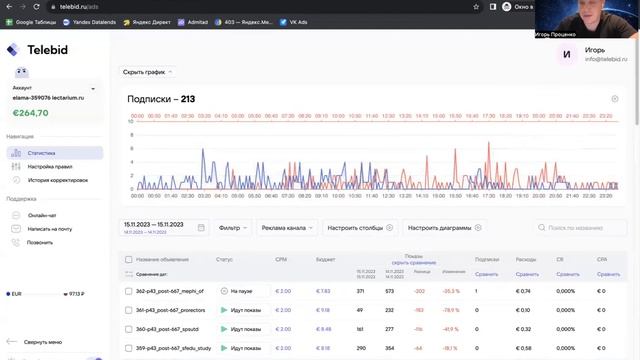Click Сравнить under Подписки column

[487, 274]
